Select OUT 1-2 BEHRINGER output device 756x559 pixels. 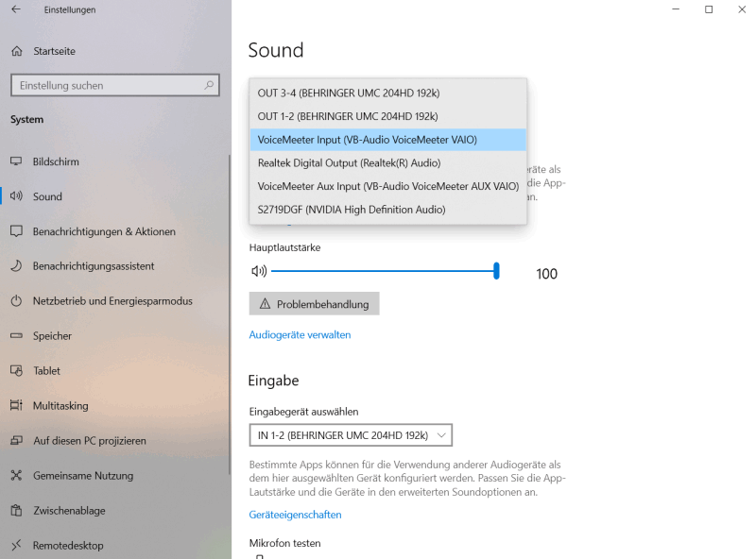pyautogui.click(x=387, y=116)
